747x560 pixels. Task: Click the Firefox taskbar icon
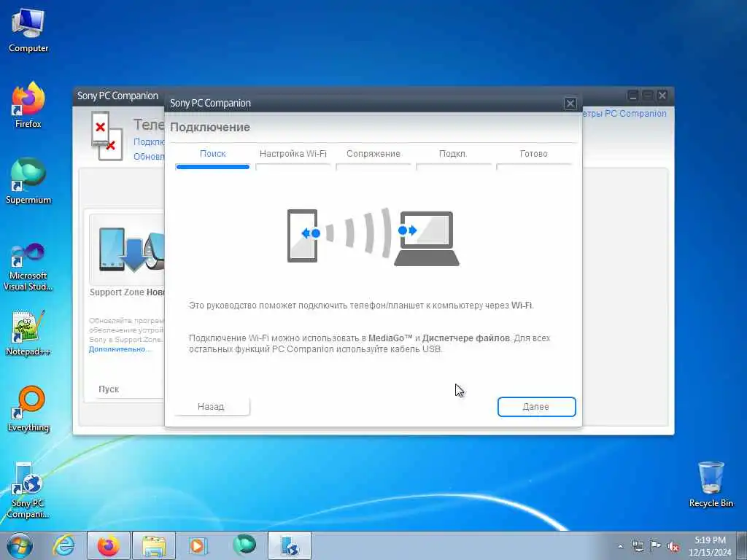pyautogui.click(x=109, y=545)
